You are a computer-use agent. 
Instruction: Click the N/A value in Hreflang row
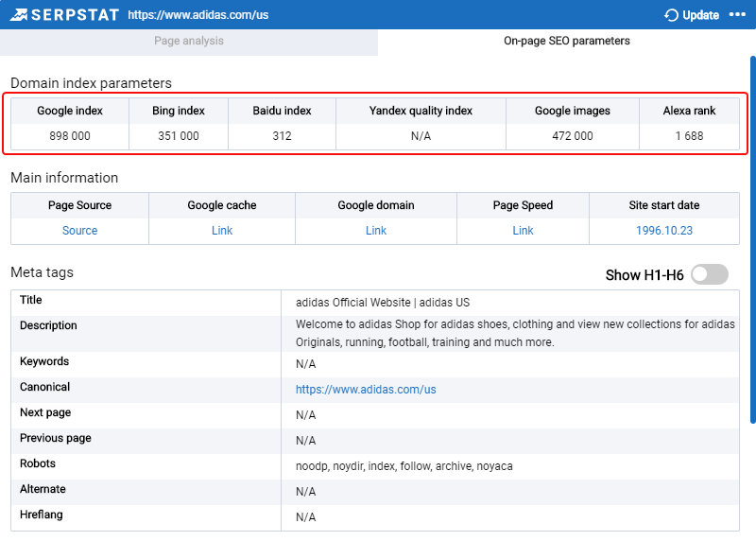click(x=305, y=517)
